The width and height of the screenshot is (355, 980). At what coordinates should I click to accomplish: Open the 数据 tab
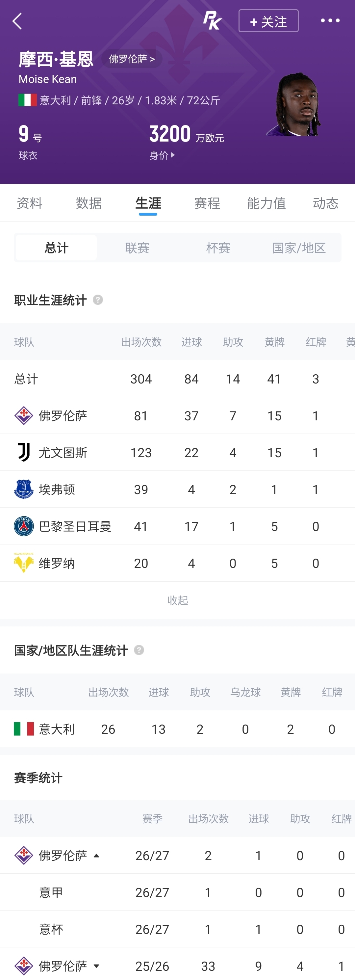[x=89, y=203]
